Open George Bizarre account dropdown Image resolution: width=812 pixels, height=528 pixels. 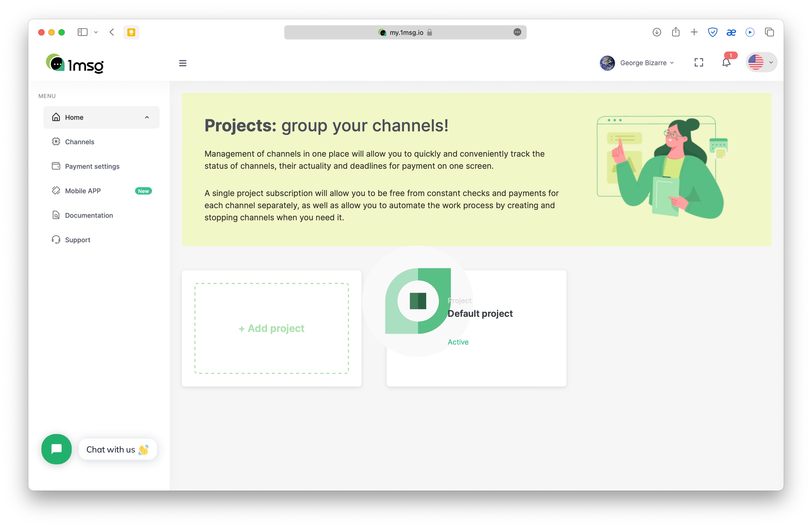637,63
